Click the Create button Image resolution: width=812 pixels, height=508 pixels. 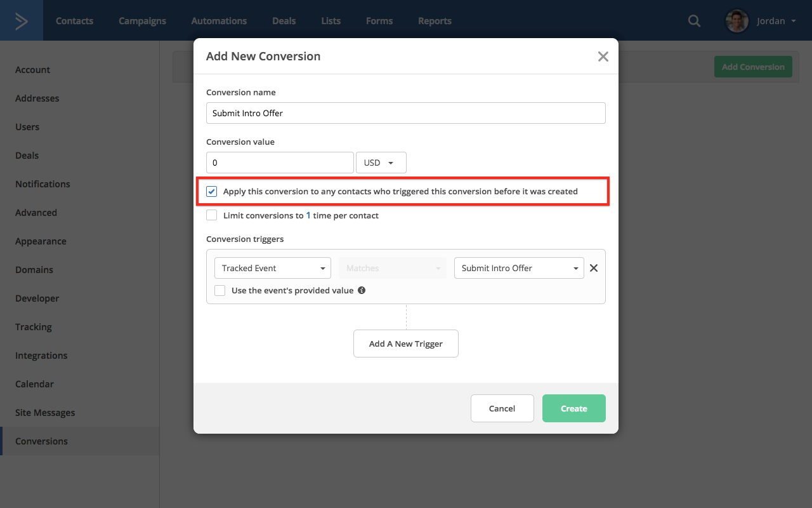573,408
